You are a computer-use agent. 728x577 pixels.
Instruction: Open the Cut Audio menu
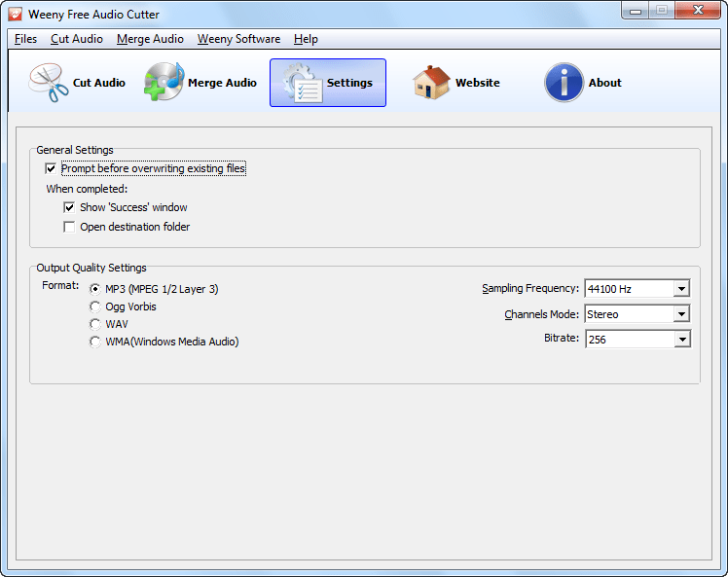pyautogui.click(x=77, y=39)
